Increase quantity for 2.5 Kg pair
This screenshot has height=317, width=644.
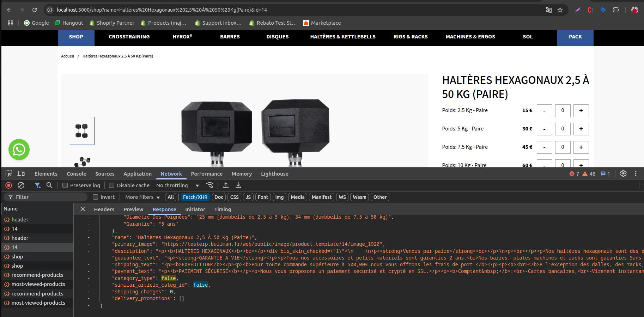(x=581, y=110)
